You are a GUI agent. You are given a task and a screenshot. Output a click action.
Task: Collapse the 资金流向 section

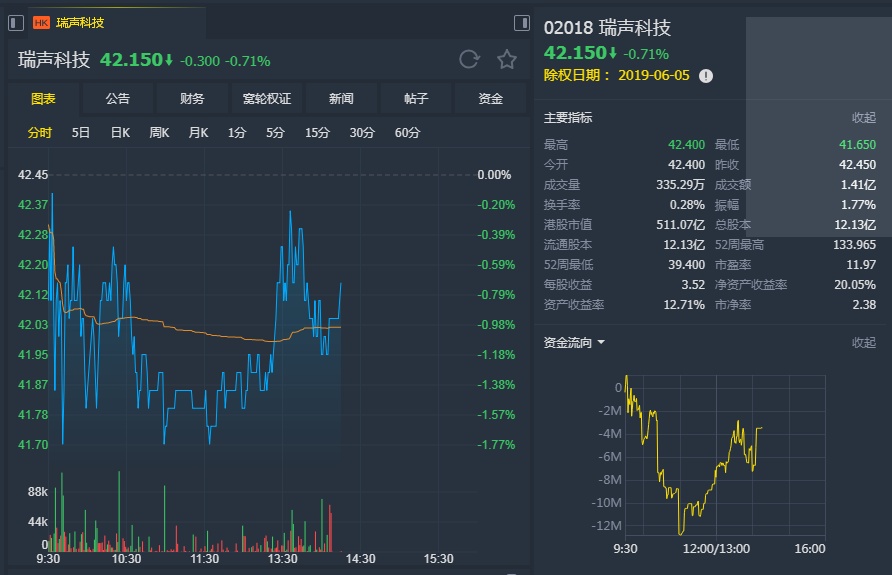[863, 343]
